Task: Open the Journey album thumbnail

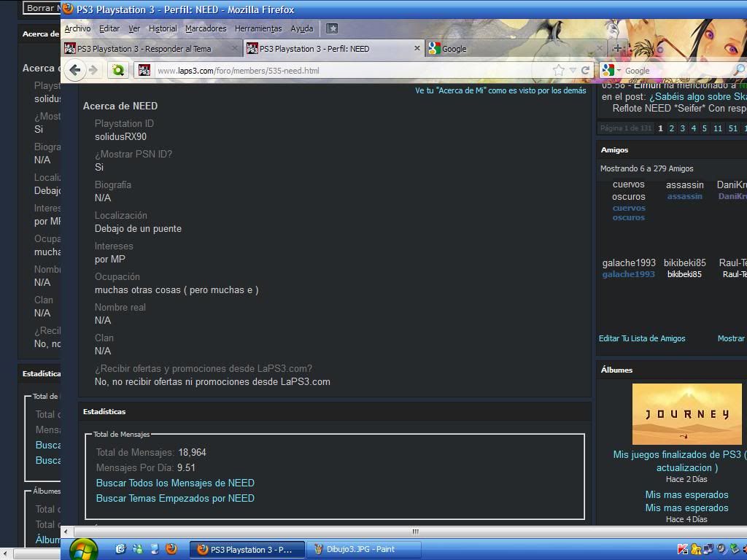Action: pyautogui.click(x=686, y=414)
